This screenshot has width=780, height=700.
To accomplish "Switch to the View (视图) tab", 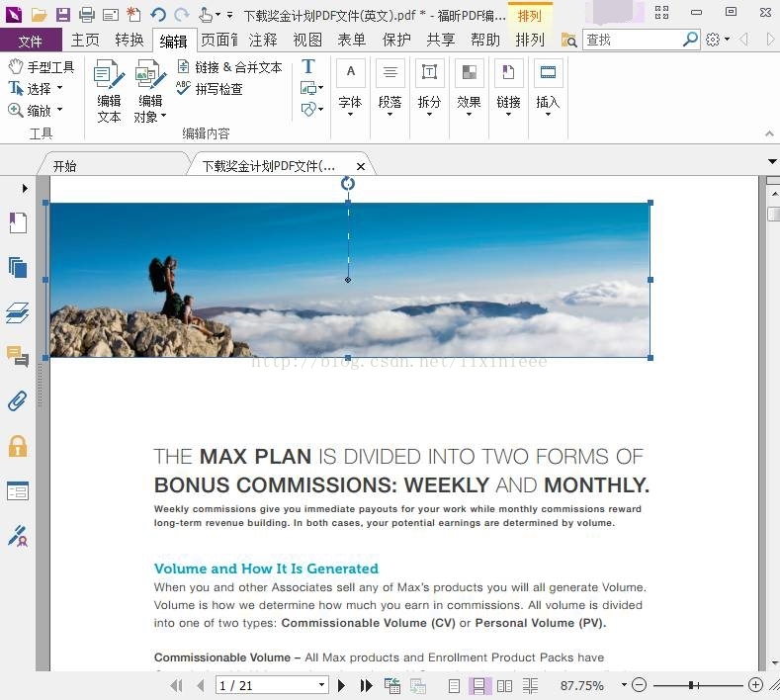I will point(307,40).
